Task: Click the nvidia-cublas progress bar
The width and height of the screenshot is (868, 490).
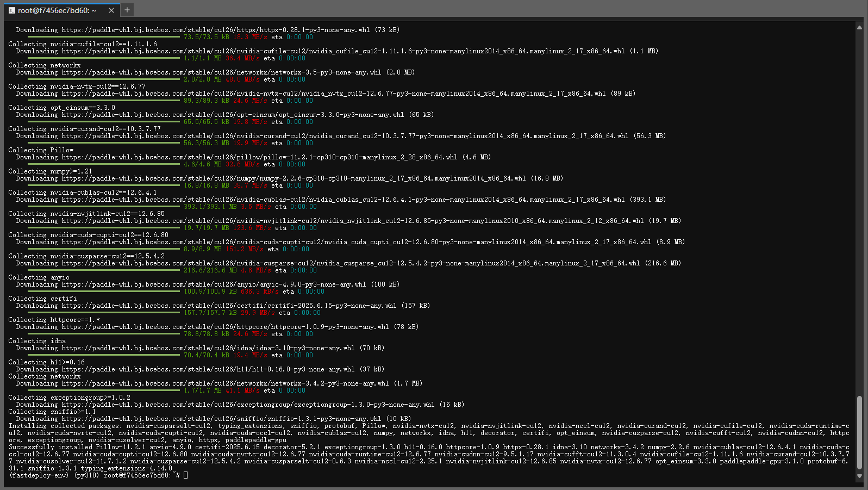Action: coord(98,207)
